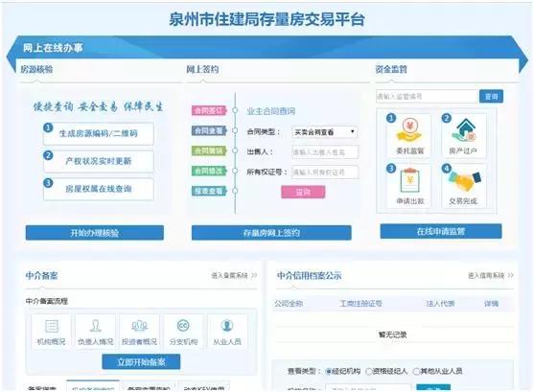The height and width of the screenshot is (392, 534).
Task: Select the pink 合同签订 step tab
Action: tap(209, 110)
